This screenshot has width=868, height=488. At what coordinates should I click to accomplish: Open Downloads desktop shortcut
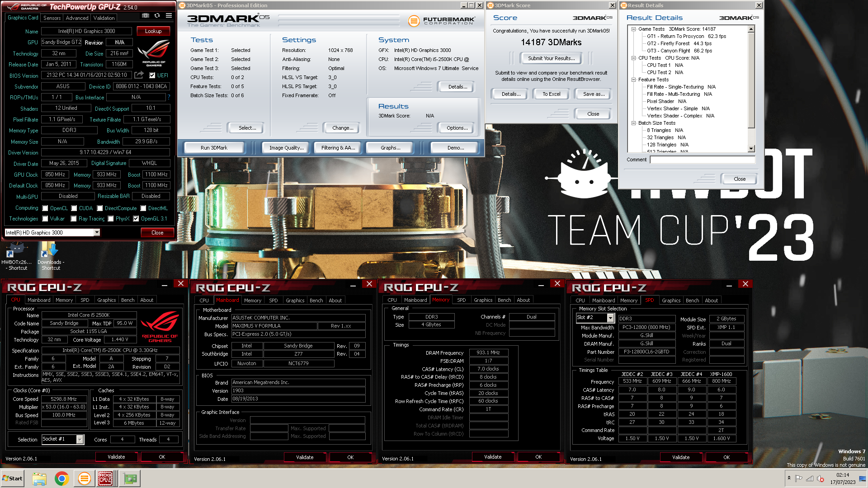(x=51, y=256)
